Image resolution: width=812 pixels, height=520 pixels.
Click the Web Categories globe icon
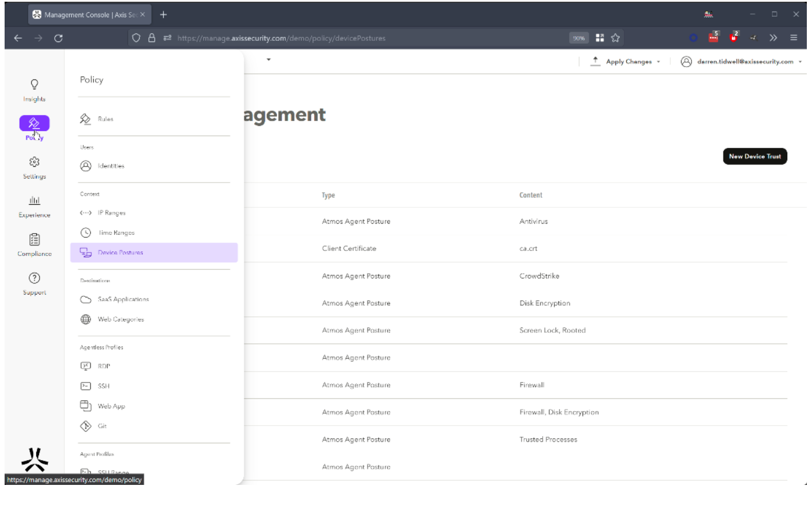point(86,319)
